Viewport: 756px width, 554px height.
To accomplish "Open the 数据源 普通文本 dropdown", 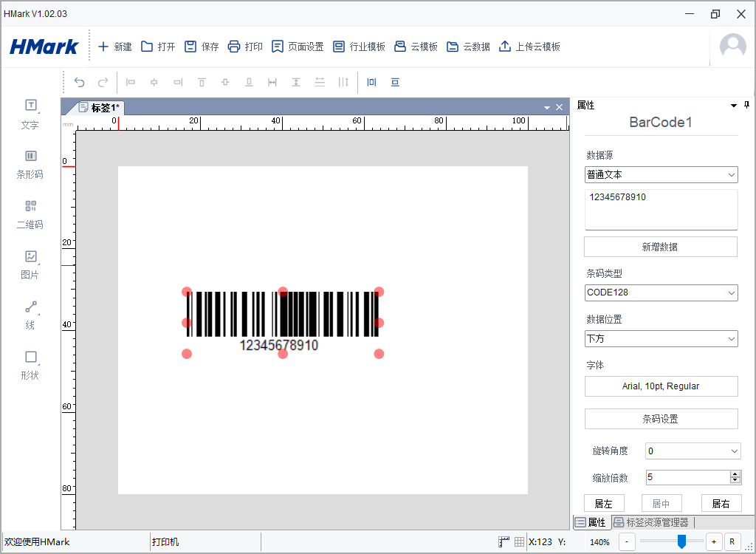I will click(661, 174).
